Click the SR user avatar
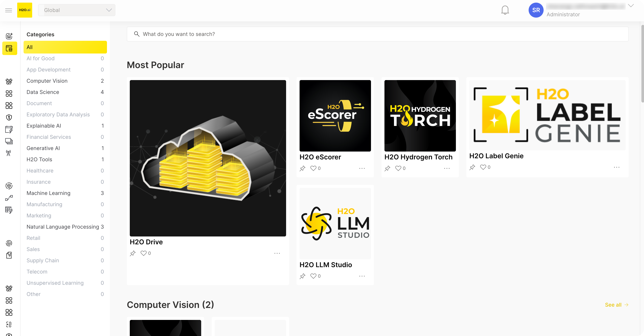This screenshot has width=644, height=336. 536,10
